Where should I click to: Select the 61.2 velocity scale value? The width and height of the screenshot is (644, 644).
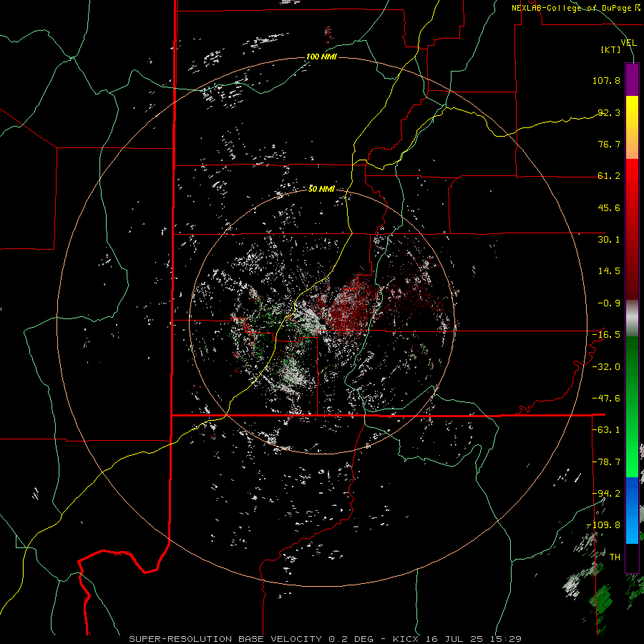[x=609, y=176]
